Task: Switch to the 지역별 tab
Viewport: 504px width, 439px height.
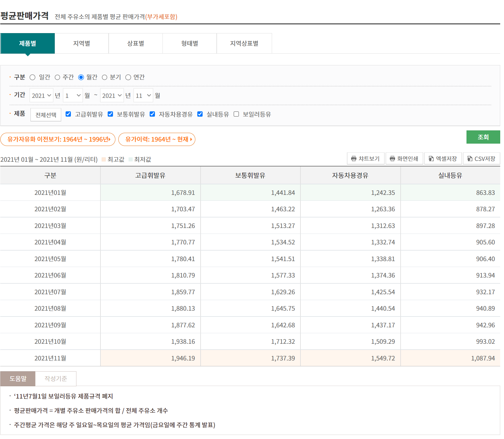Action: tap(82, 43)
